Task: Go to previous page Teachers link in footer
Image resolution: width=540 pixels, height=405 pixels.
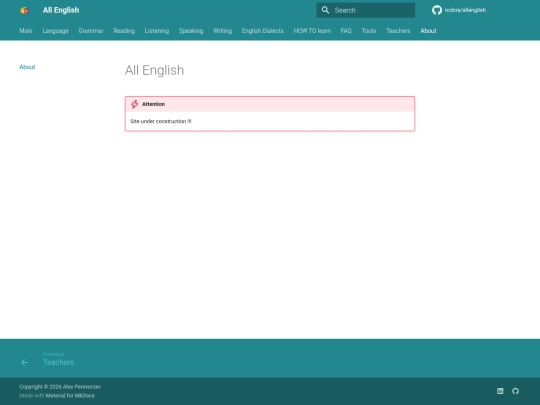Action: (58, 362)
